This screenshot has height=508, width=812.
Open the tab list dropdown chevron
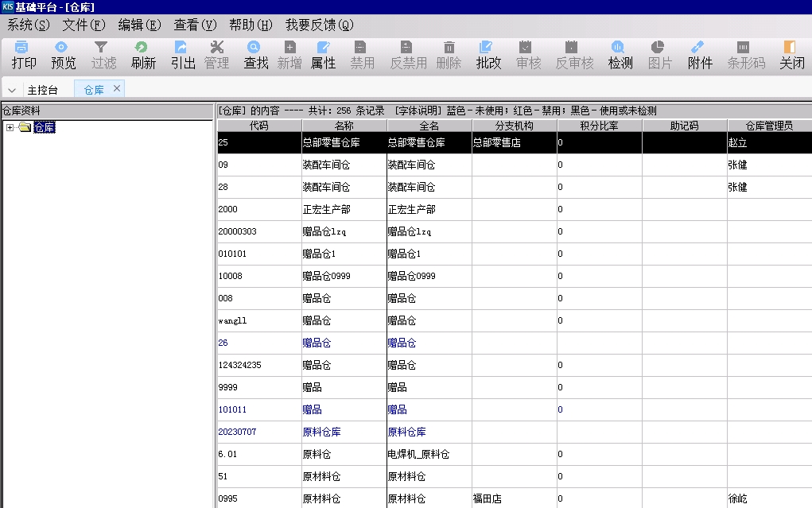(12, 90)
